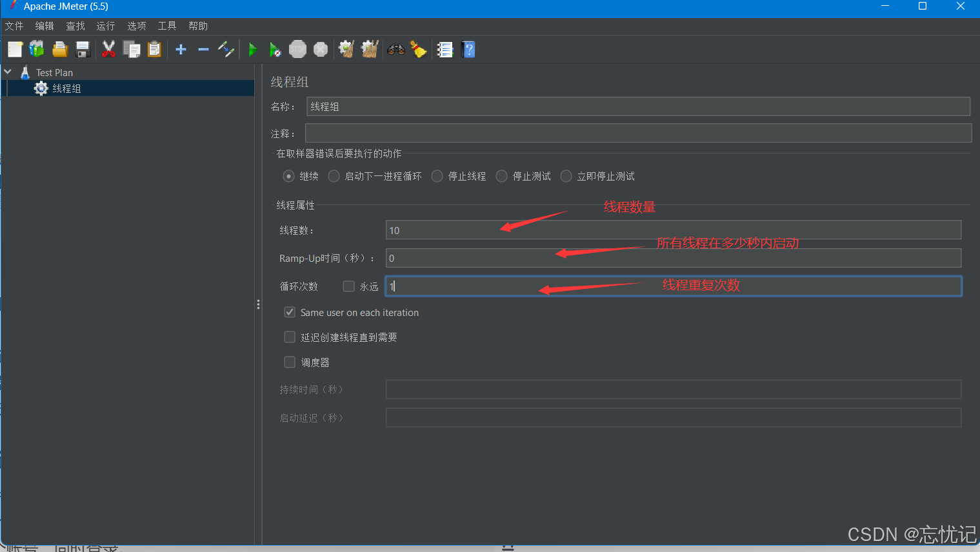Click the Paste clipboard icon
This screenshot has height=552, width=980.
[x=154, y=49]
